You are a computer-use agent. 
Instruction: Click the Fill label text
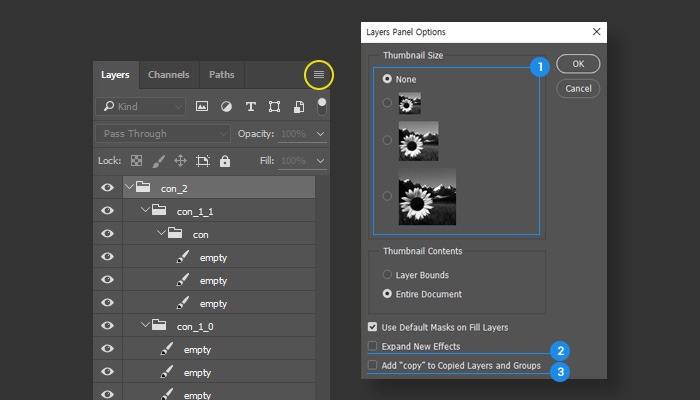(267, 160)
